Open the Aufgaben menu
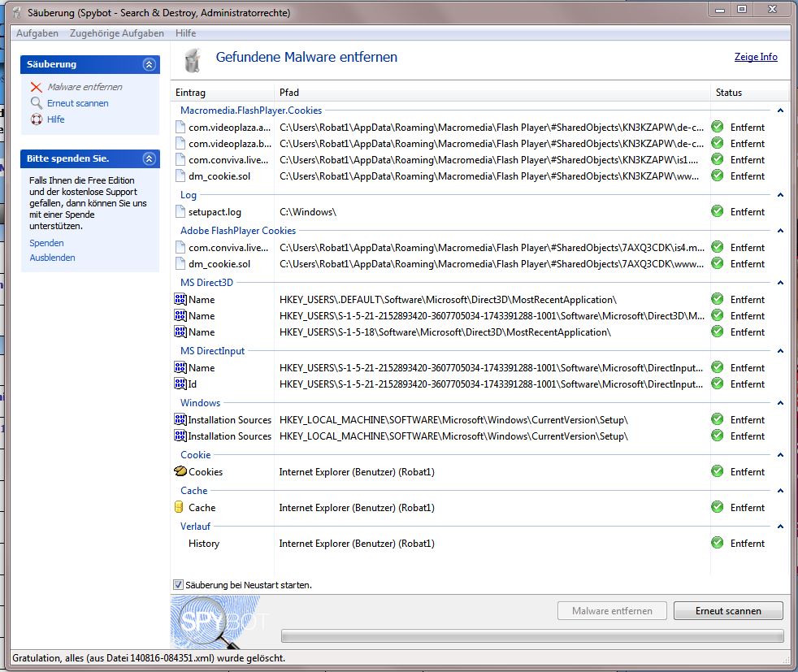798x672 pixels. (x=37, y=33)
